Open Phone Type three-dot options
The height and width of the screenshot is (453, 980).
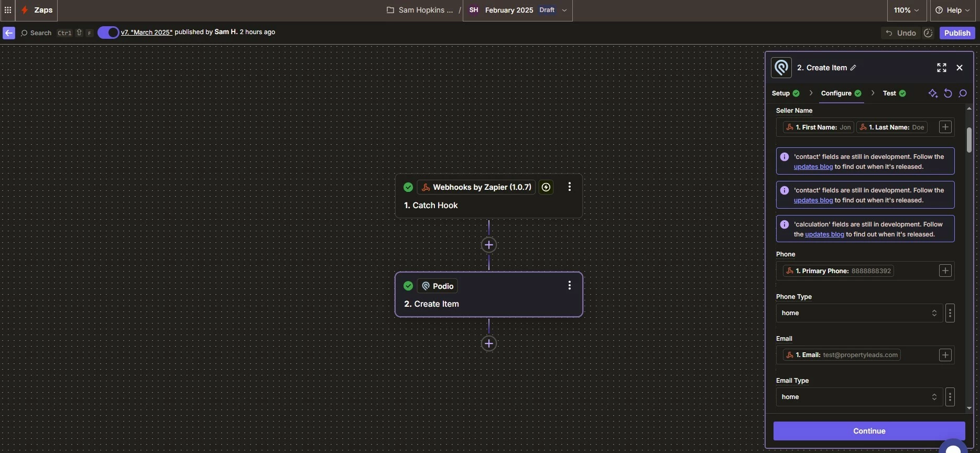pyautogui.click(x=950, y=313)
